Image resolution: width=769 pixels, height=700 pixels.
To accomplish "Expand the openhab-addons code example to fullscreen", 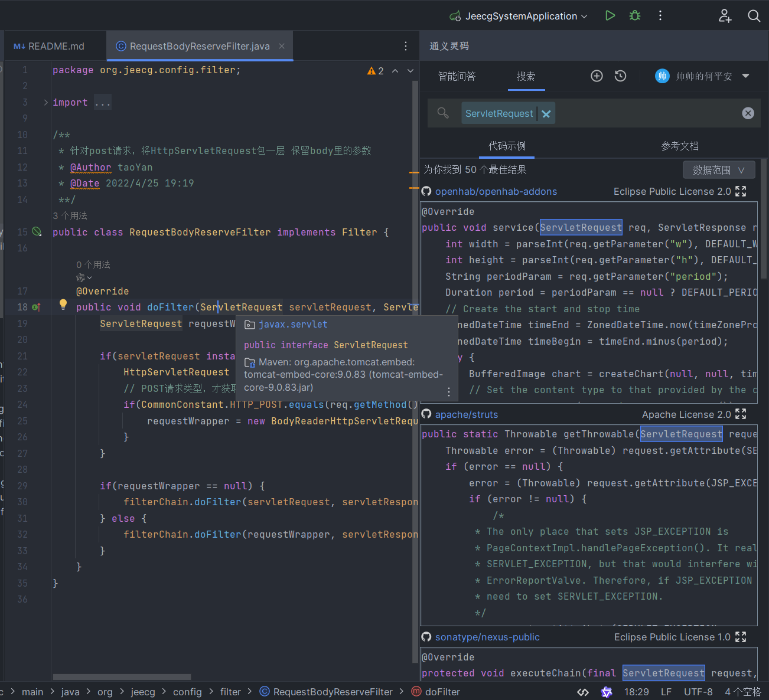I will [741, 191].
